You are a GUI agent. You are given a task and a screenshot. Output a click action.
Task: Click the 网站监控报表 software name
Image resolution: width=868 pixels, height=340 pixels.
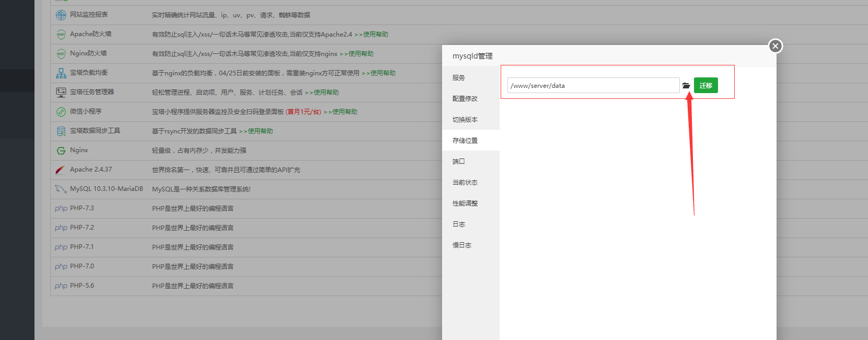(x=89, y=15)
